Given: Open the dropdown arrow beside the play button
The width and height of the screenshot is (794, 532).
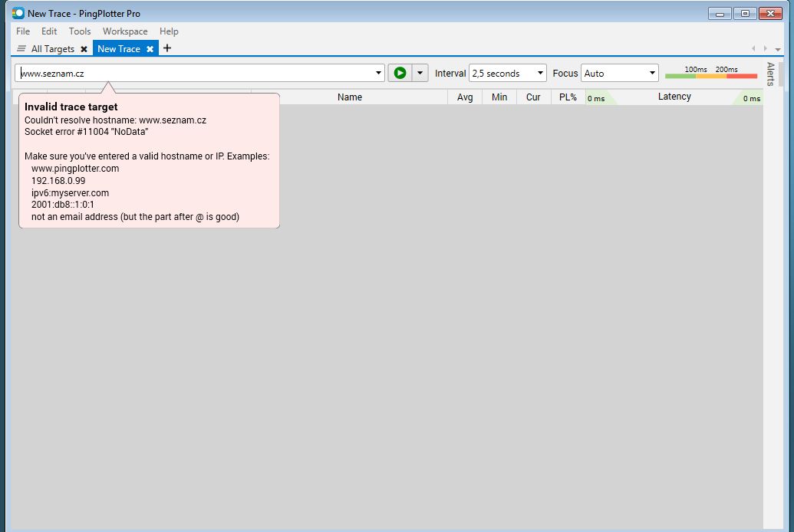Looking at the screenshot, I should [420, 73].
